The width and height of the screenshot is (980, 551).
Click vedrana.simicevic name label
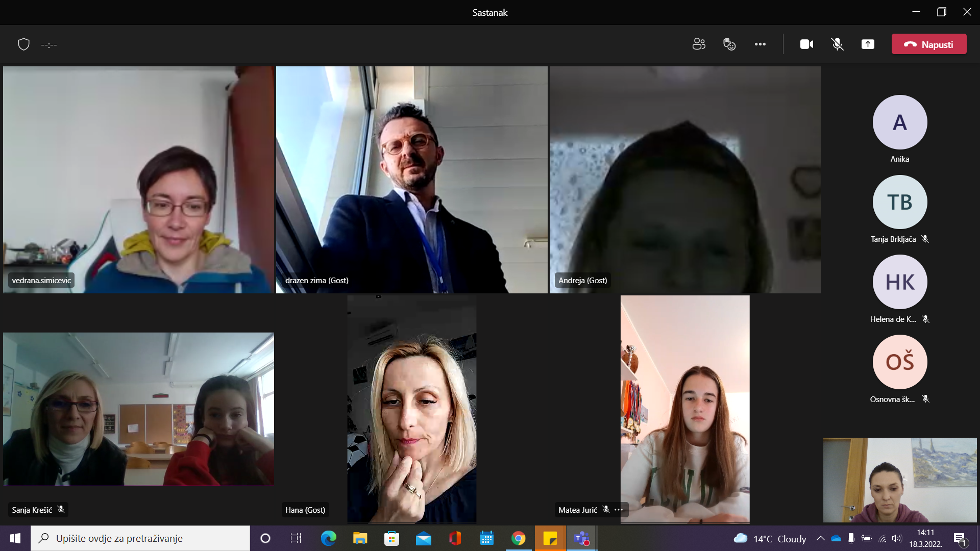point(41,281)
